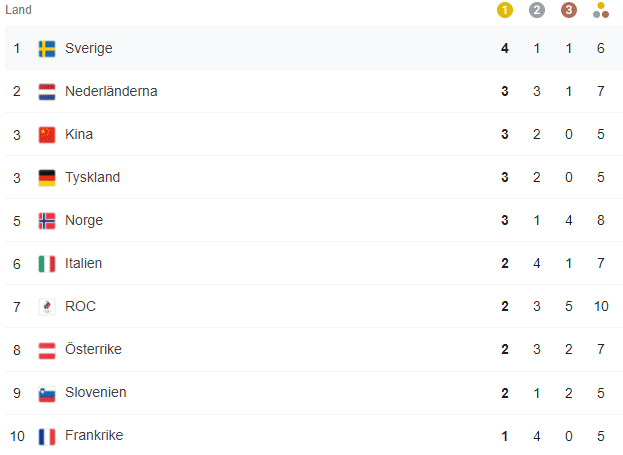The image size is (623, 455).
Task: Select the Italien country name
Action: point(83,263)
